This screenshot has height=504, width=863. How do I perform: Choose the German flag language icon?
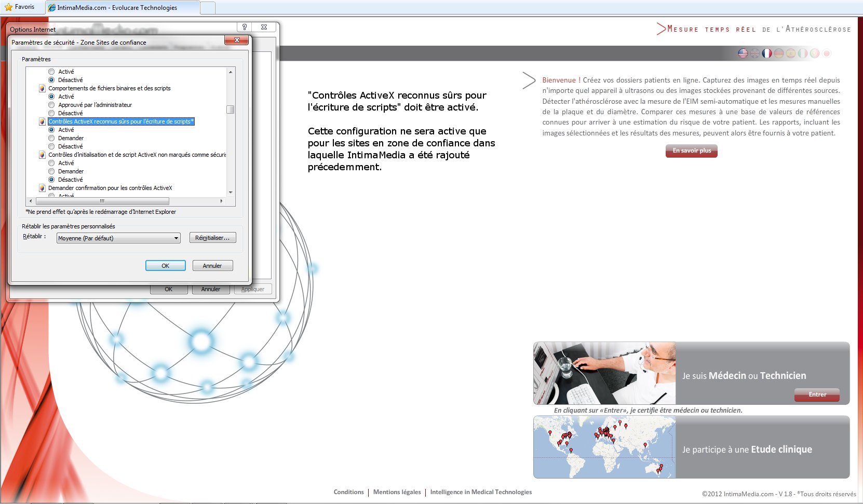point(779,53)
